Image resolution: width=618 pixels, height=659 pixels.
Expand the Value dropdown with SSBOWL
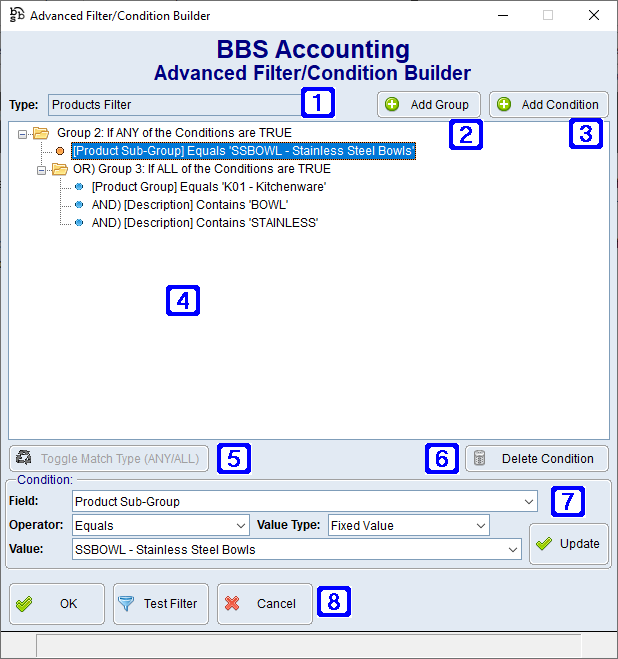(513, 549)
